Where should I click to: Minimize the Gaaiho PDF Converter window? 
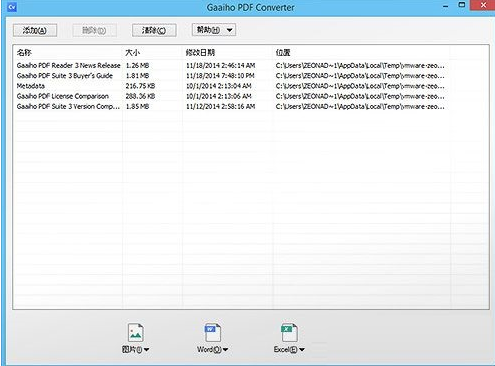click(x=446, y=6)
